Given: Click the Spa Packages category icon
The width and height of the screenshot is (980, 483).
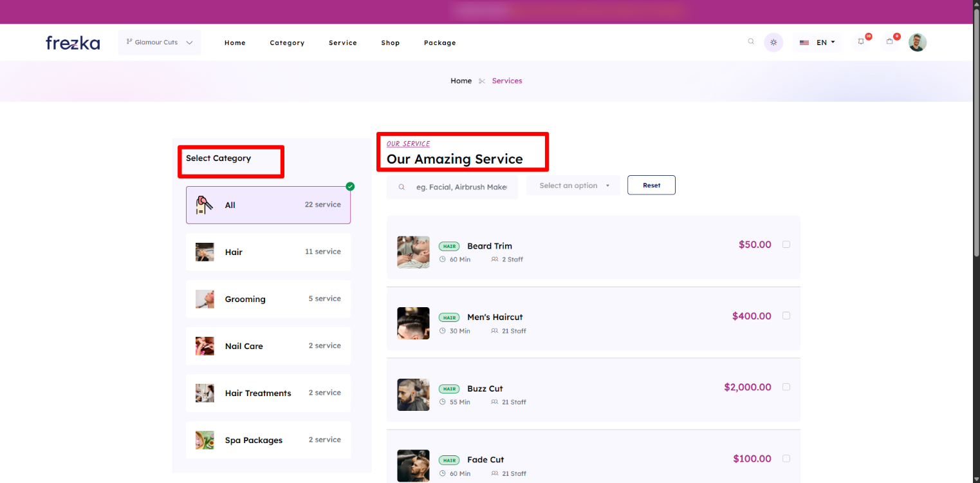Looking at the screenshot, I should tap(205, 440).
